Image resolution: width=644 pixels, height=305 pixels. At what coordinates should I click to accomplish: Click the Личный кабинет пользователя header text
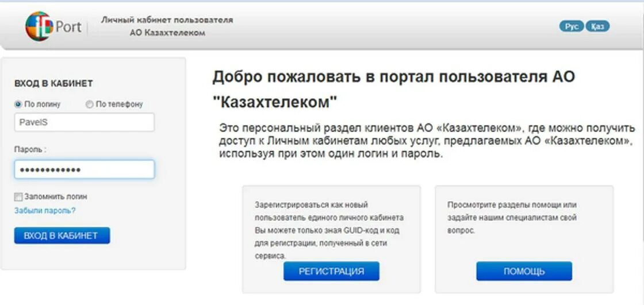coord(167,20)
